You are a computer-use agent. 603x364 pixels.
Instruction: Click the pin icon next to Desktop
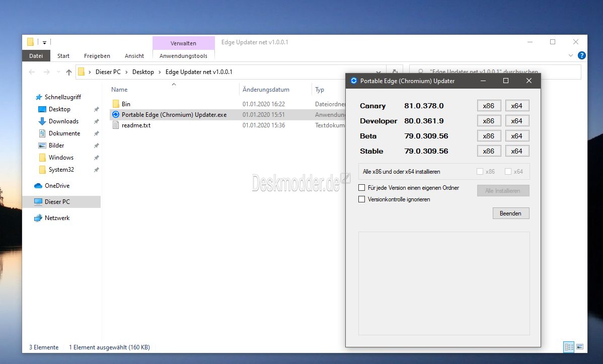[x=96, y=109]
